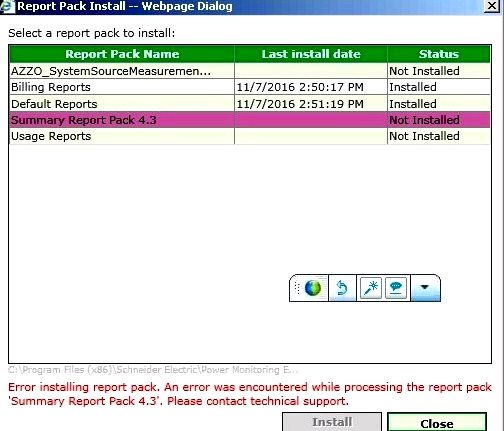Viewport: 504px width, 431px height.
Task: Click the undo arrow icon in floating toolbar
Action: point(342,288)
